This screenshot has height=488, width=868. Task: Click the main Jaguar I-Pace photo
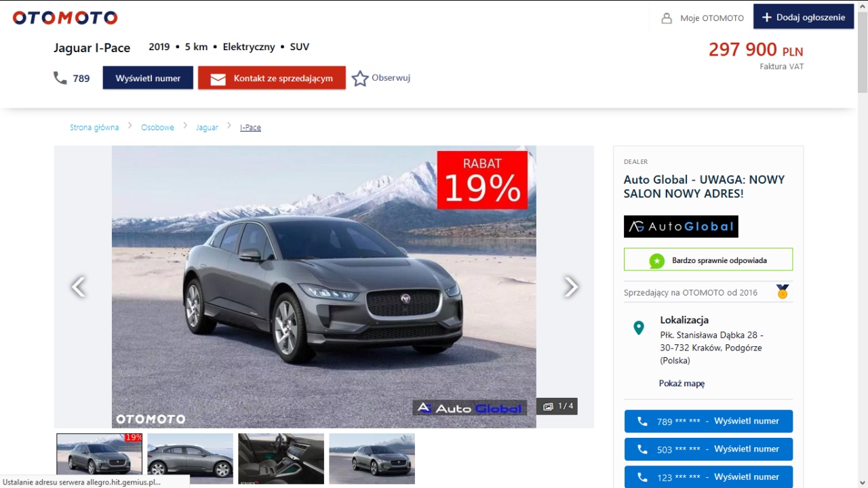[324, 287]
